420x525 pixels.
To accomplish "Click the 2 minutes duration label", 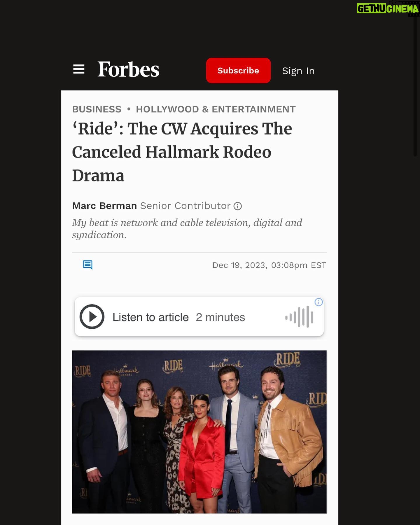I will 220,317.
